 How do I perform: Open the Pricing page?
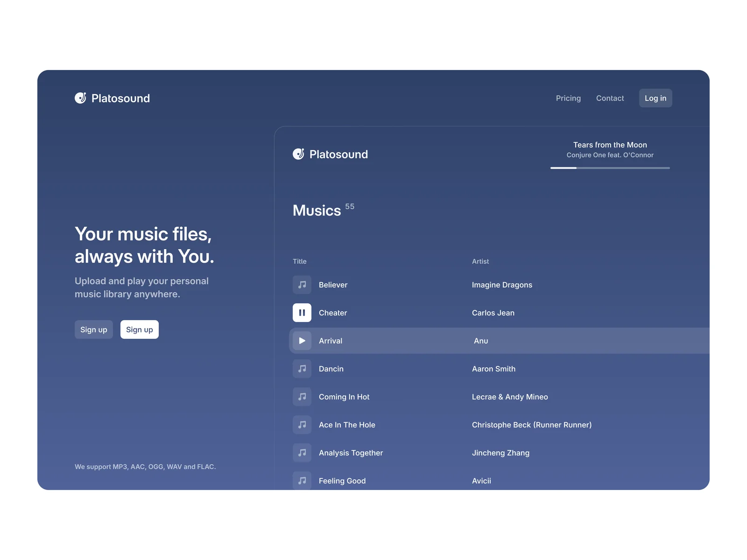coord(568,98)
